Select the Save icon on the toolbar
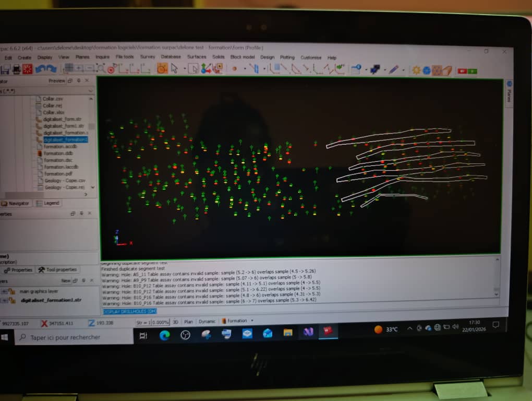The width and height of the screenshot is (532, 401). click(5, 68)
